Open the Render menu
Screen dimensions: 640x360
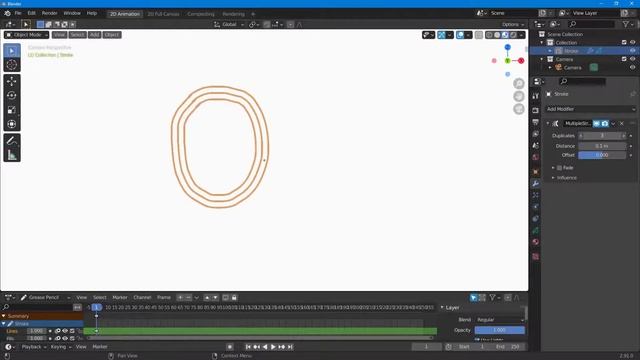pos(49,13)
